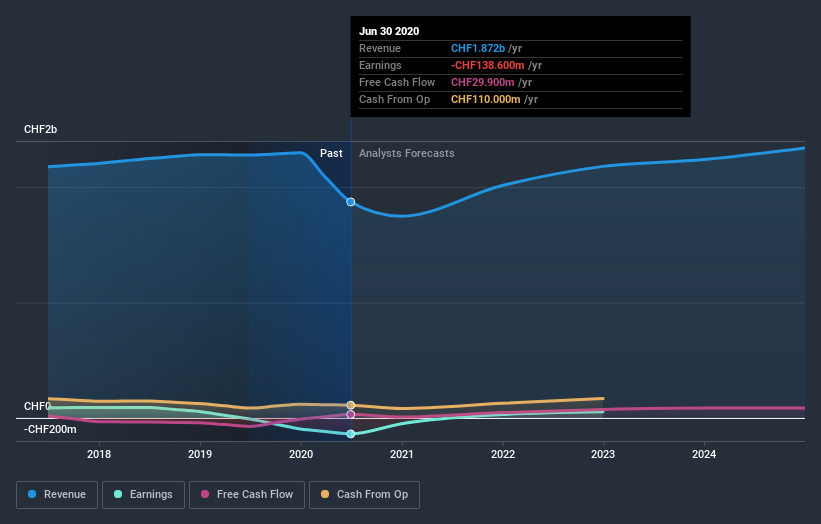The image size is (821, 524).
Task: Click the orange Cash From Op data point
Action: (351, 405)
